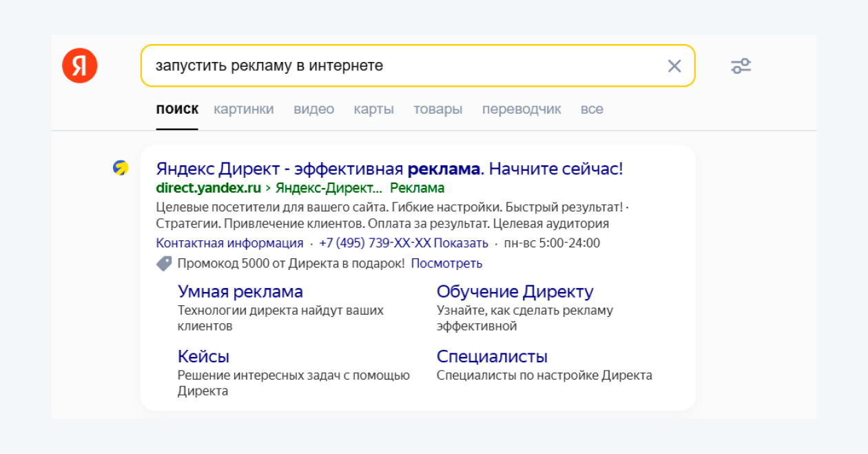Click the red Yandex logo

(80, 66)
